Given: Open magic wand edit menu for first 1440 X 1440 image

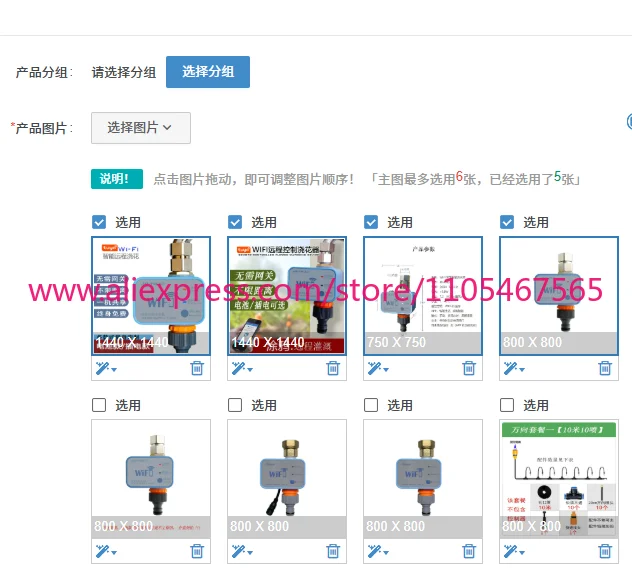Looking at the screenshot, I should click(x=106, y=368).
